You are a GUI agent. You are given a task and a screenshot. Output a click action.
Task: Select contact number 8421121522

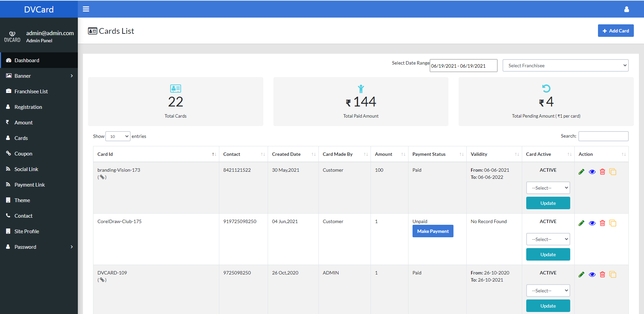click(237, 170)
